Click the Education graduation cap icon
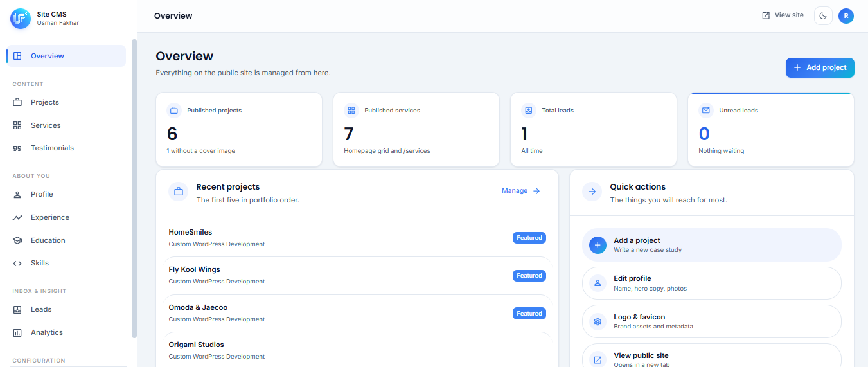This screenshot has height=367, width=868. tap(17, 240)
